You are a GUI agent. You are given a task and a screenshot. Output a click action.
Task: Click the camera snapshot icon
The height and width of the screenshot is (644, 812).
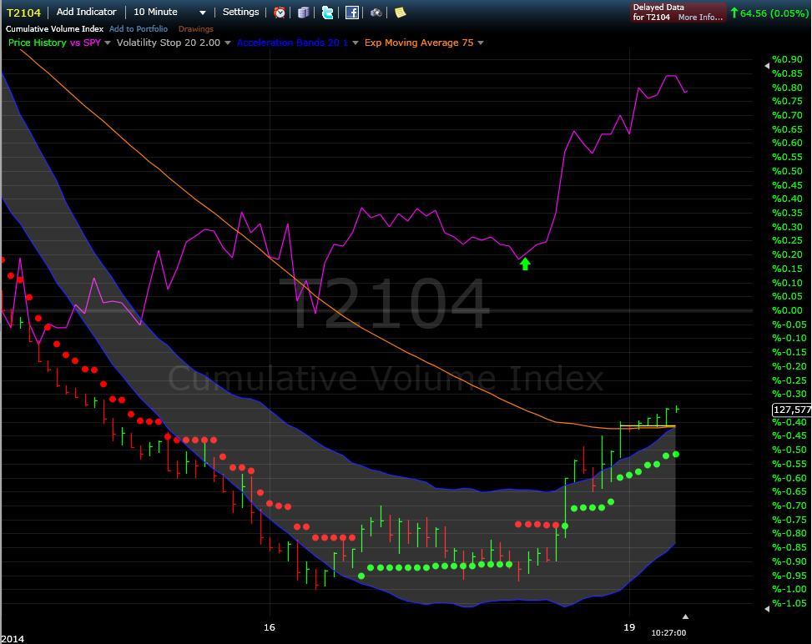point(376,13)
